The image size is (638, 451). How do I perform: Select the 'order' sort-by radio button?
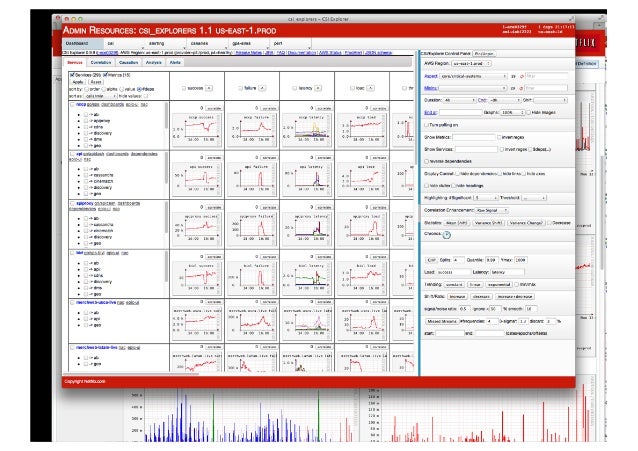86,89
